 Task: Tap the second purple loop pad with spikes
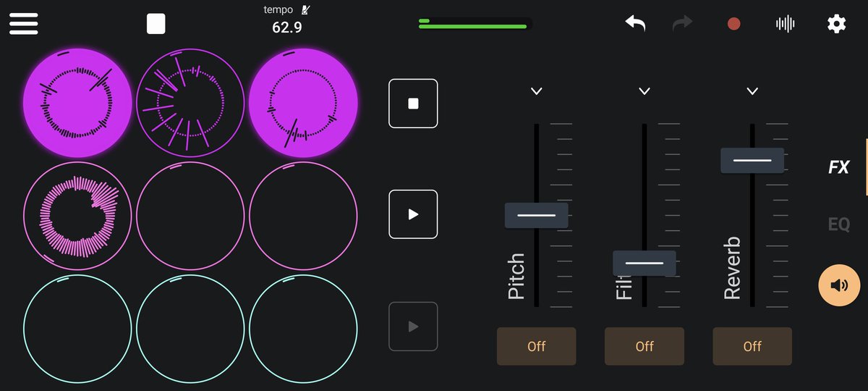[190, 103]
